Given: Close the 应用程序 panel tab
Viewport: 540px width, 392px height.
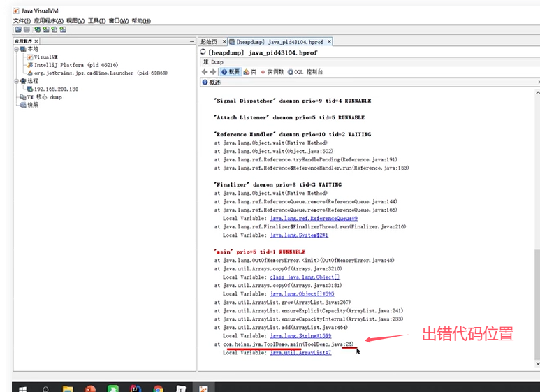Looking at the screenshot, I should (36, 41).
